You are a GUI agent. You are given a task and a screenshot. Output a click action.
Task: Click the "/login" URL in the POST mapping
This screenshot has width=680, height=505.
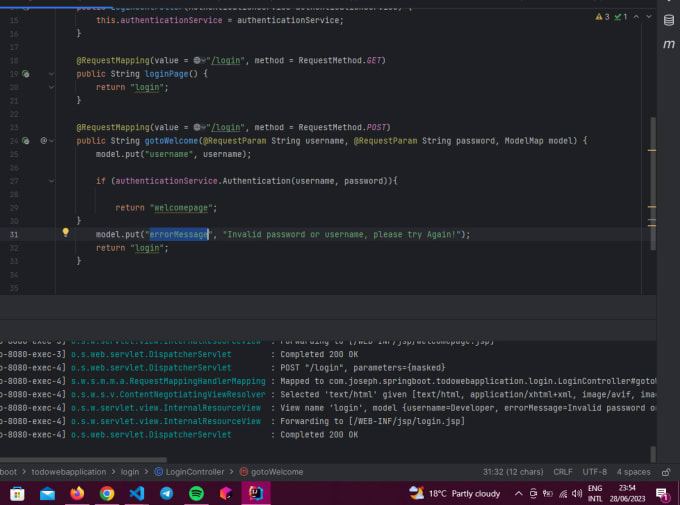[x=226, y=127]
